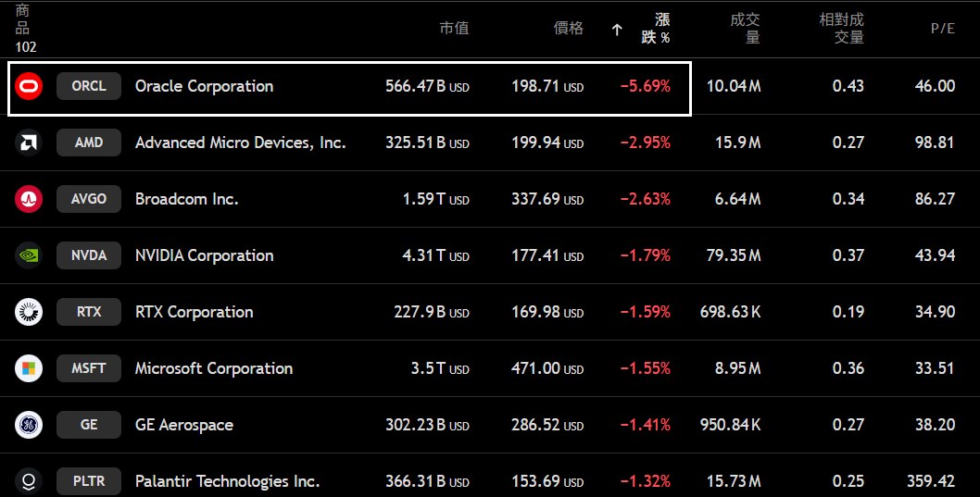Sort by P/E column header

942,29
